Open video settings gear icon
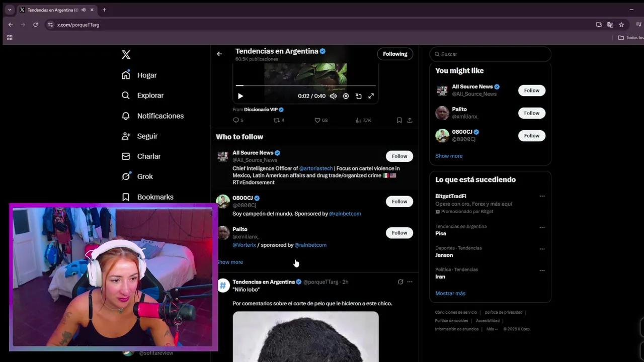644x362 pixels. (x=346, y=96)
